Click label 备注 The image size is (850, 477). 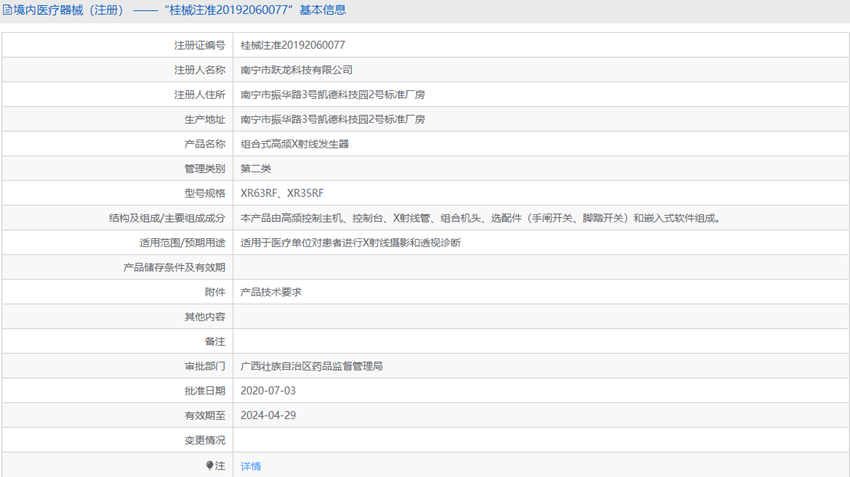click(x=215, y=341)
